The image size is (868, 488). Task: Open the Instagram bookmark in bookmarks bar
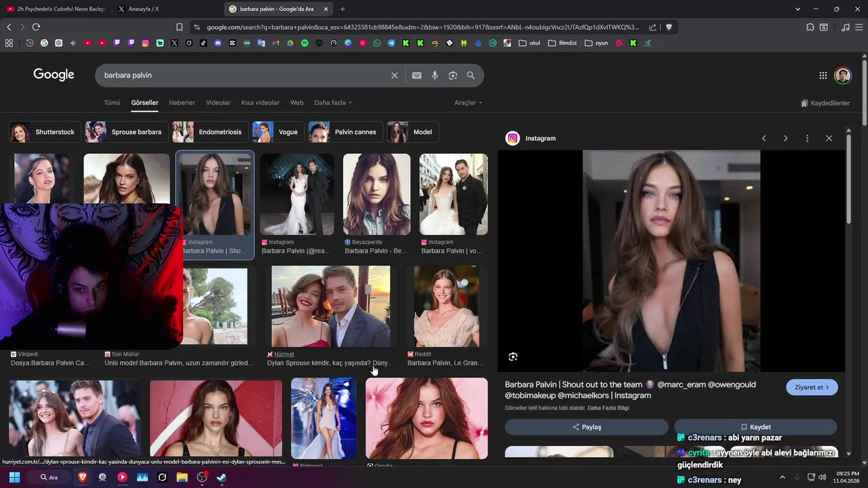pyautogui.click(x=145, y=43)
